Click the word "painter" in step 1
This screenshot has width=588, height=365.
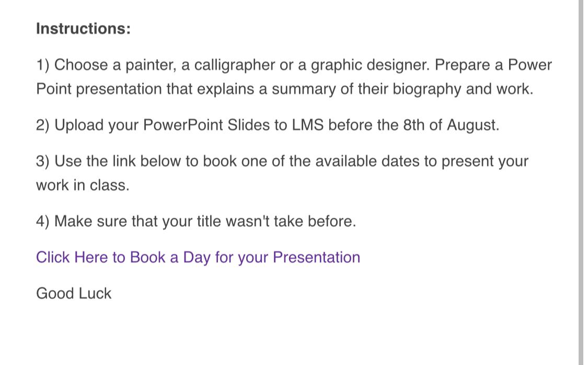tap(150, 65)
